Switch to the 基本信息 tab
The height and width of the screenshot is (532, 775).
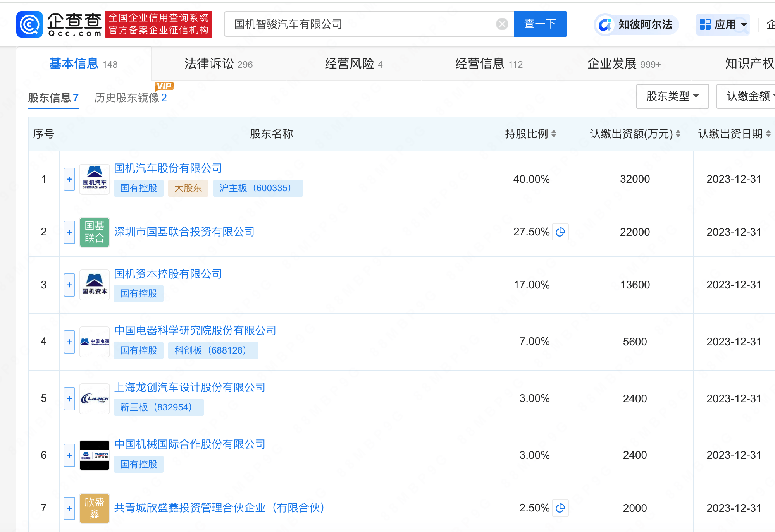coord(84,64)
